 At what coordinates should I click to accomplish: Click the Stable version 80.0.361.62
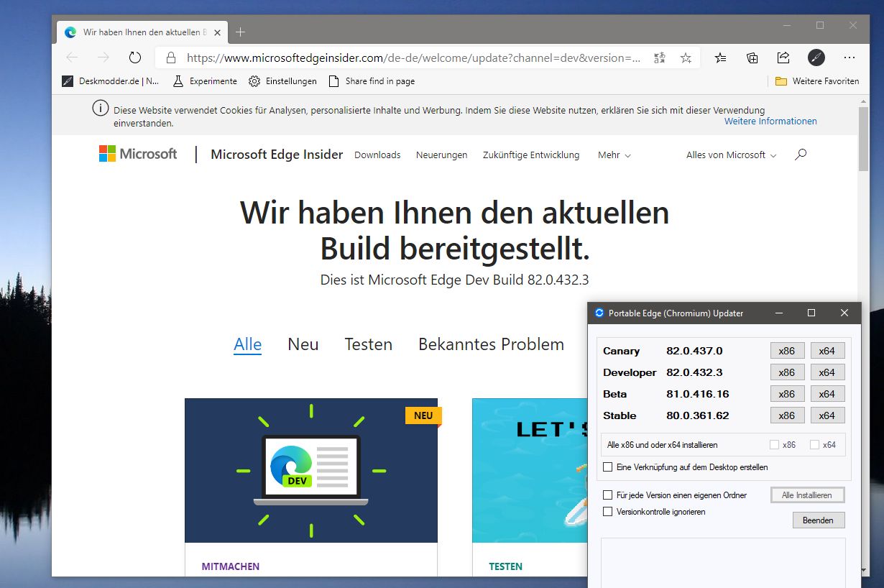point(697,415)
